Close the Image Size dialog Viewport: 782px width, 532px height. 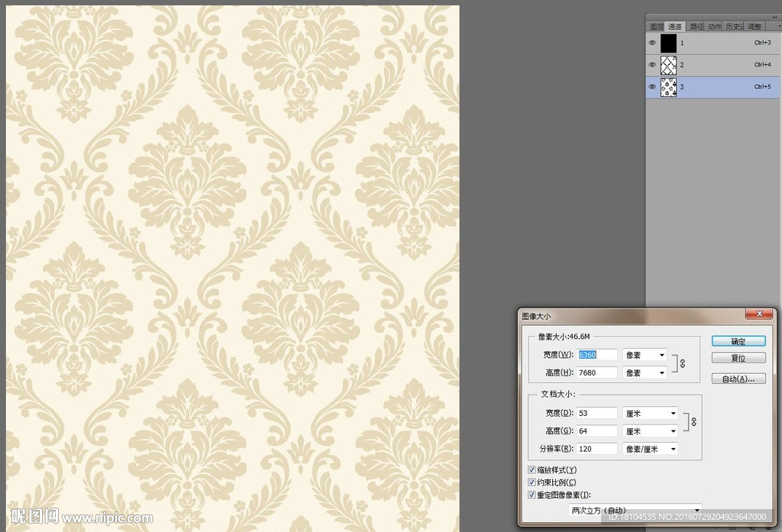pyautogui.click(x=758, y=314)
